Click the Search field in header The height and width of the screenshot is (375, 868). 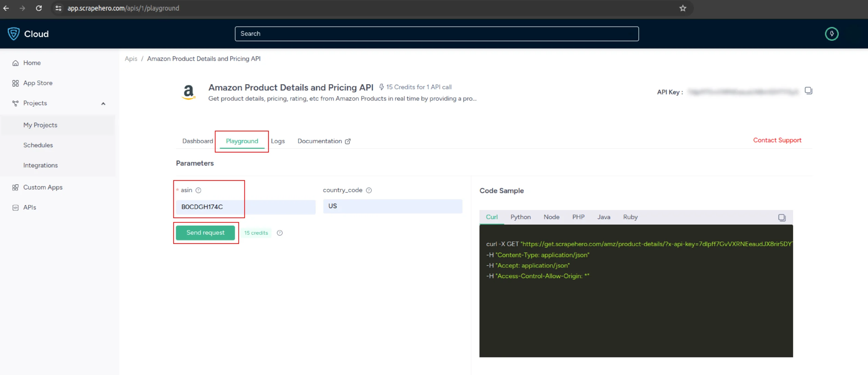(x=437, y=34)
